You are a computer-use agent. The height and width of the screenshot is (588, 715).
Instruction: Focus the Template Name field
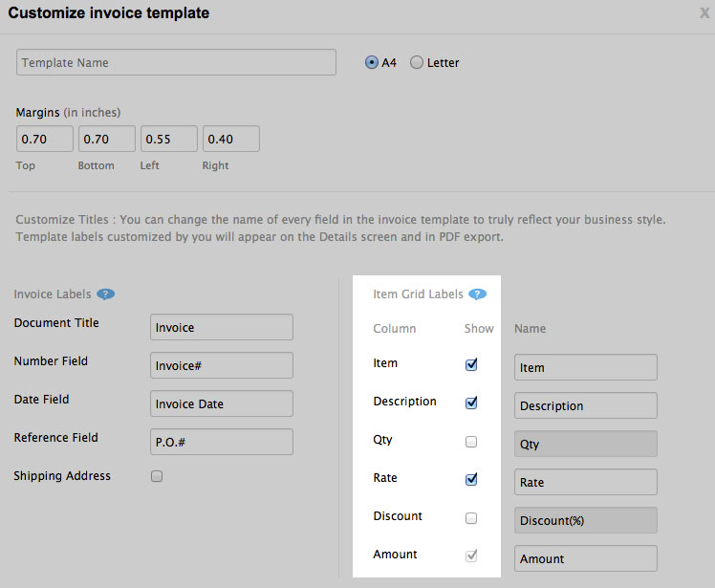point(176,62)
